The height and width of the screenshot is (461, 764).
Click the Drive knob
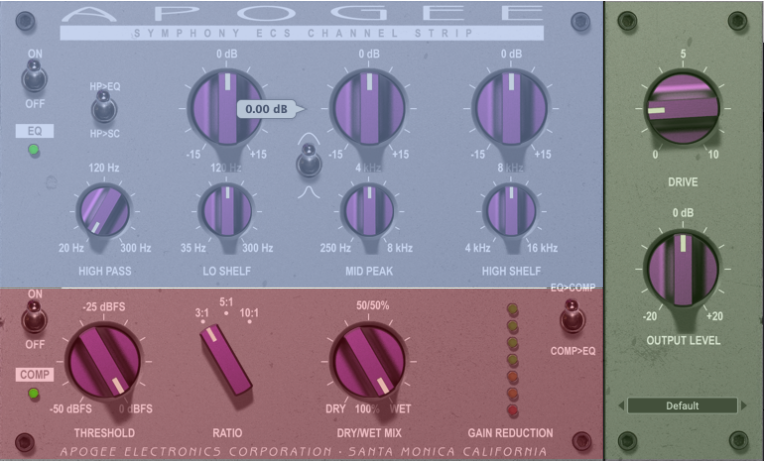(x=683, y=106)
